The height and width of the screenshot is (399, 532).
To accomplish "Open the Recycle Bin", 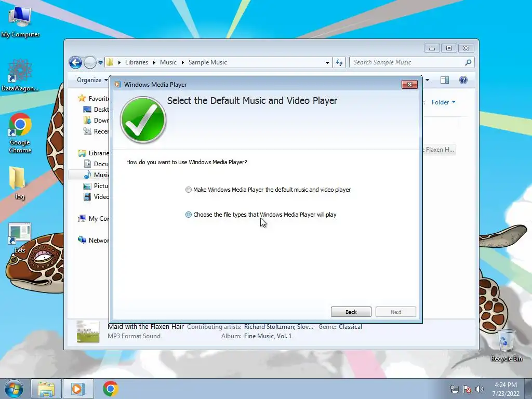I will [x=506, y=345].
